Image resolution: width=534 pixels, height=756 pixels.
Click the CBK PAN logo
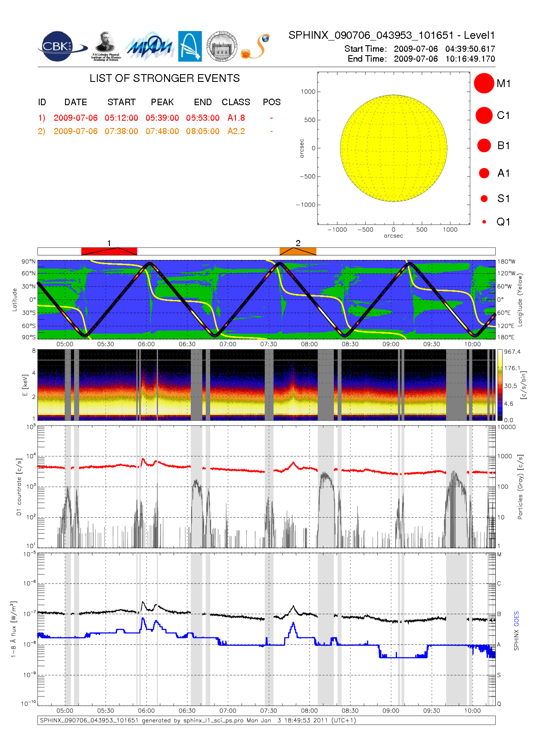[60, 47]
